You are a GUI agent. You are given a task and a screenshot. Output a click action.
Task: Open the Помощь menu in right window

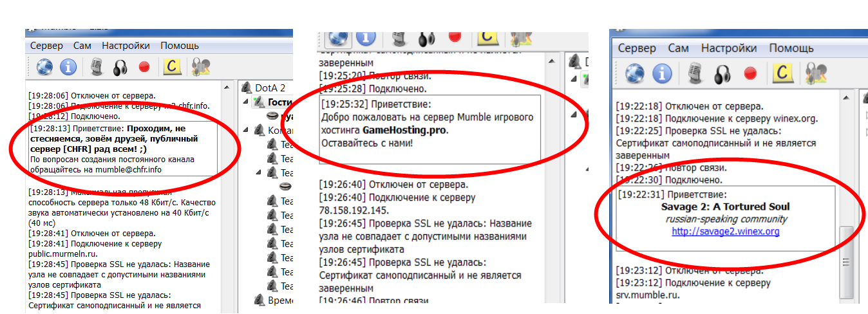point(791,48)
